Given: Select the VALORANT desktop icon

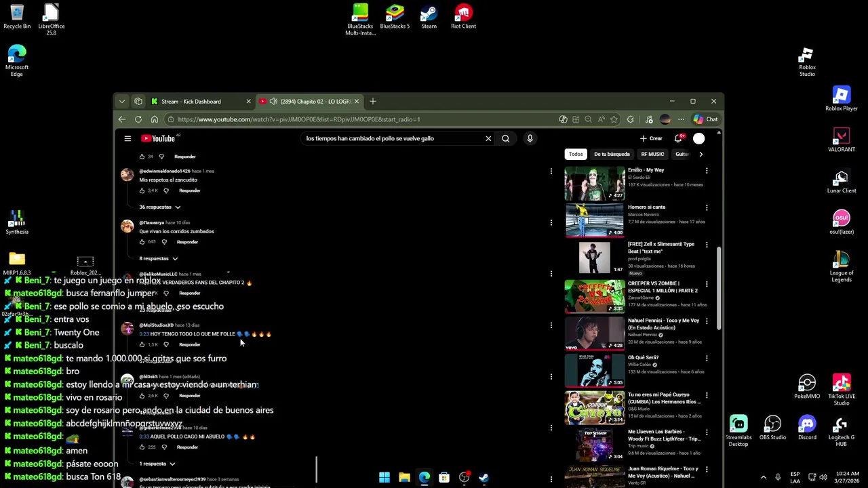Looking at the screenshot, I should coord(842,140).
